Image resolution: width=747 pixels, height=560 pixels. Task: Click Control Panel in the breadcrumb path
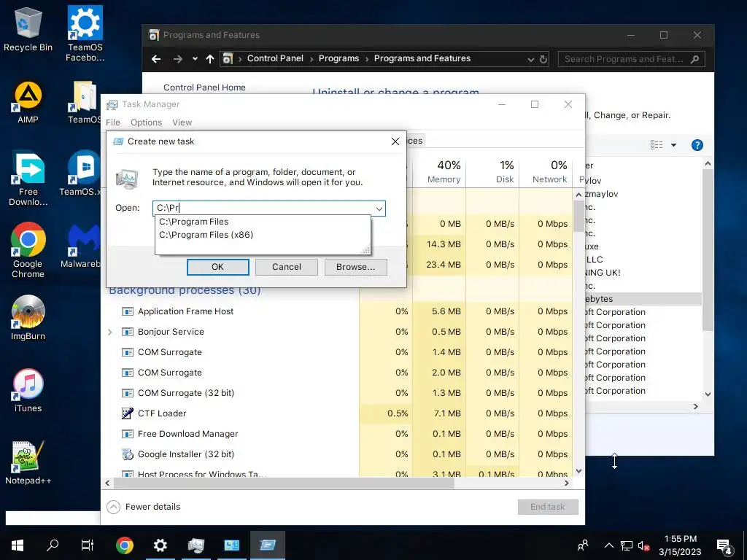(x=275, y=58)
